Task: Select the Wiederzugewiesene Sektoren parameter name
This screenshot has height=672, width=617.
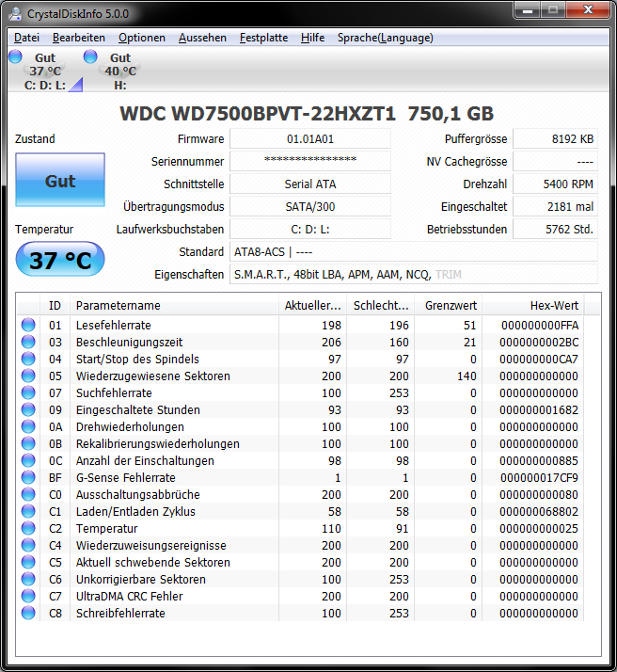Action: coord(153,376)
